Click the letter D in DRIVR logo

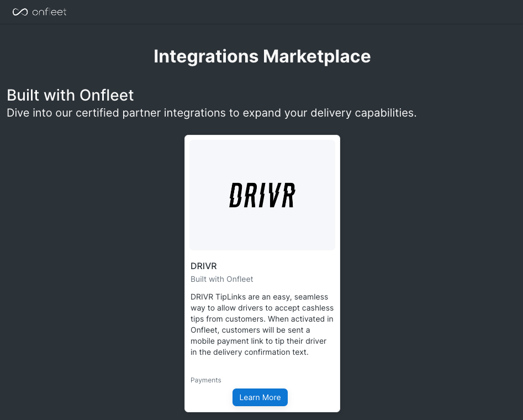coord(236,196)
